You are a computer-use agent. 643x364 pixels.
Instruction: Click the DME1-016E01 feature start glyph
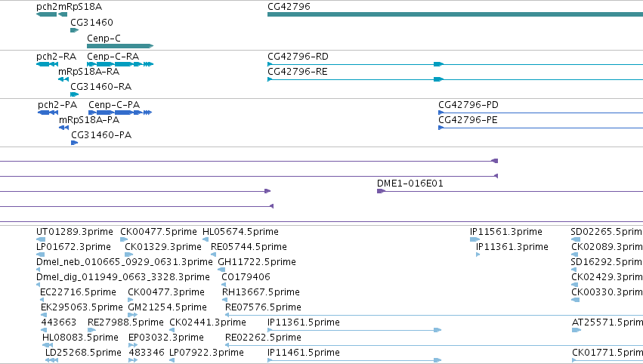[381, 191]
